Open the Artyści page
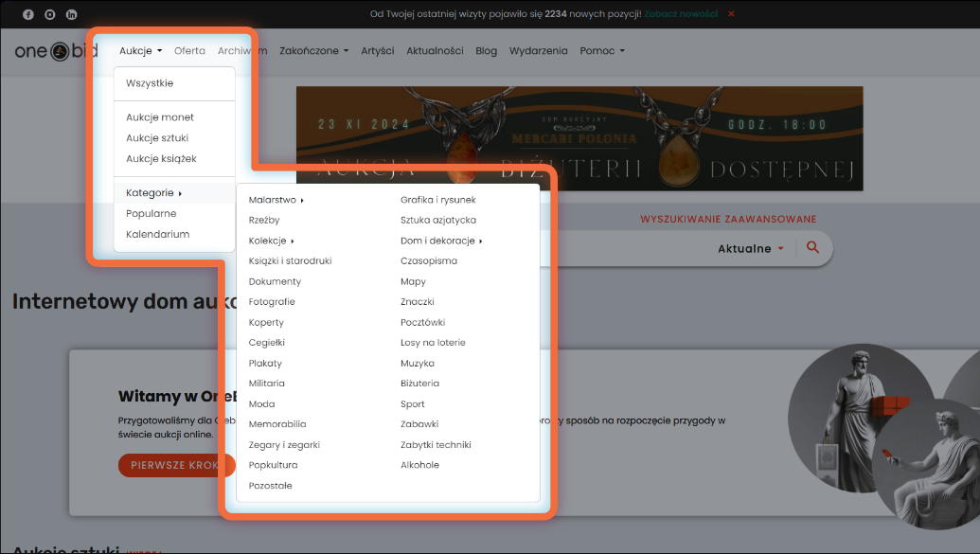The height and width of the screenshot is (554, 980). pos(378,50)
